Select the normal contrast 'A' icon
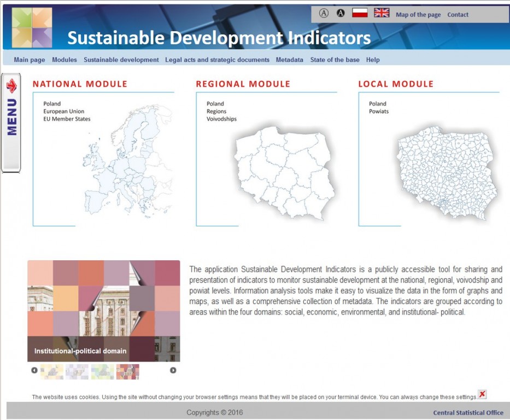Image resolution: width=510 pixels, height=420 pixels. pos(324,13)
